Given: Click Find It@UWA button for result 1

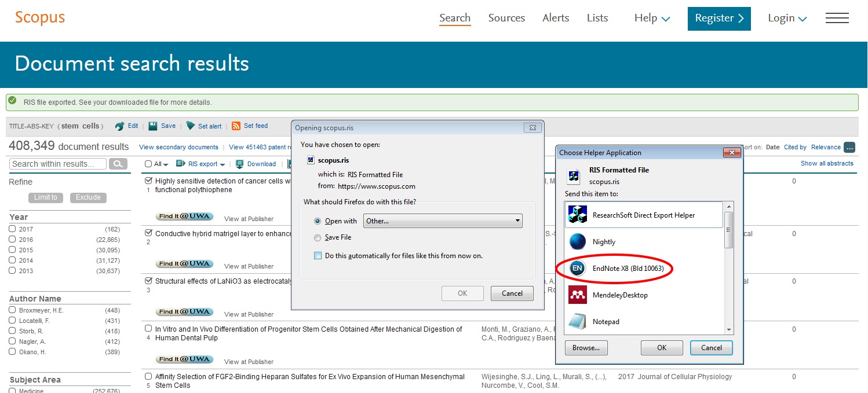Looking at the screenshot, I should 184,216.
